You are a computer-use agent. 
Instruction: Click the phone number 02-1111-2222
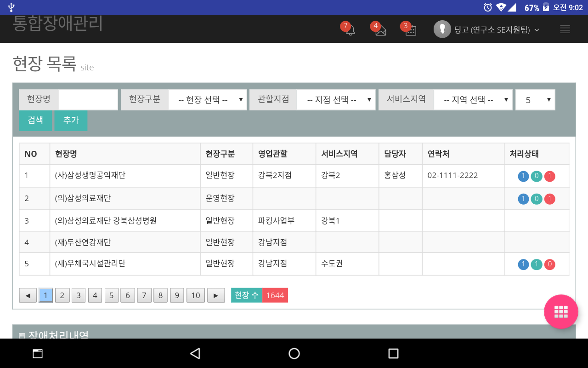452,175
